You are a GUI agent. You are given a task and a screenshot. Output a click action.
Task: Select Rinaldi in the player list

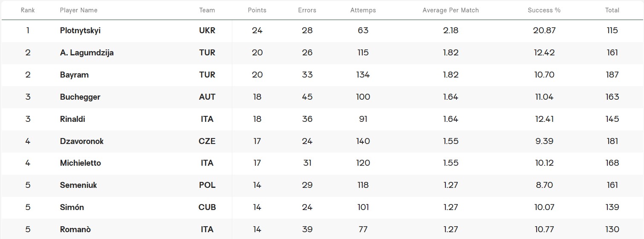pyautogui.click(x=72, y=119)
